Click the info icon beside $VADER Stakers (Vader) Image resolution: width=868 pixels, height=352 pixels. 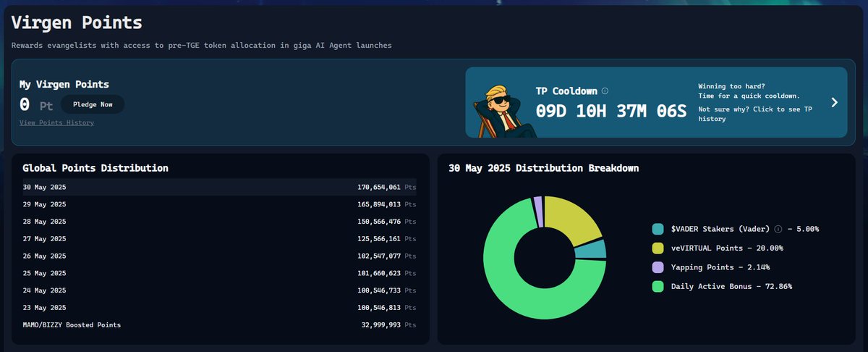click(x=778, y=229)
